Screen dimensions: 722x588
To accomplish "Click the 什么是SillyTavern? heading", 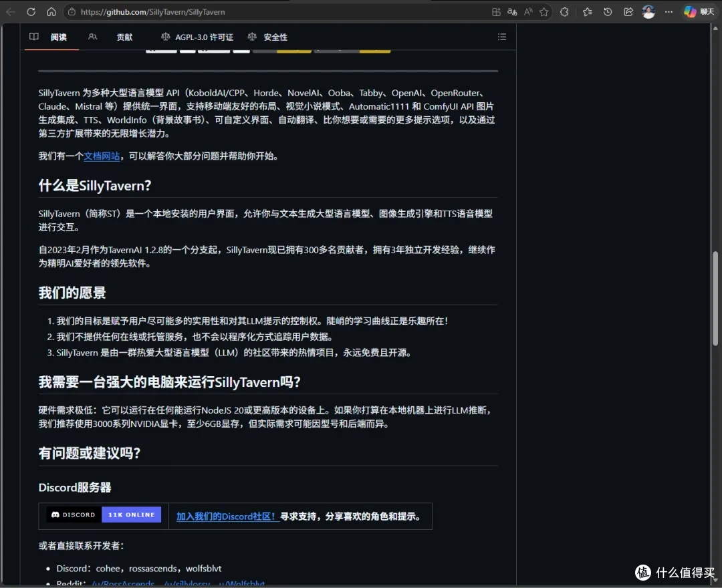I will (95, 186).
